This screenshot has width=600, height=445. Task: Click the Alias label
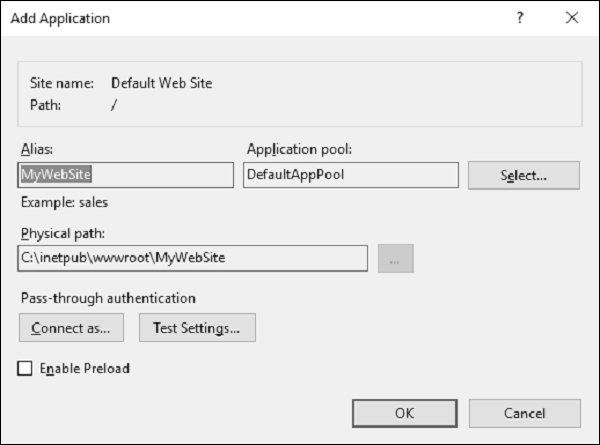(35, 148)
